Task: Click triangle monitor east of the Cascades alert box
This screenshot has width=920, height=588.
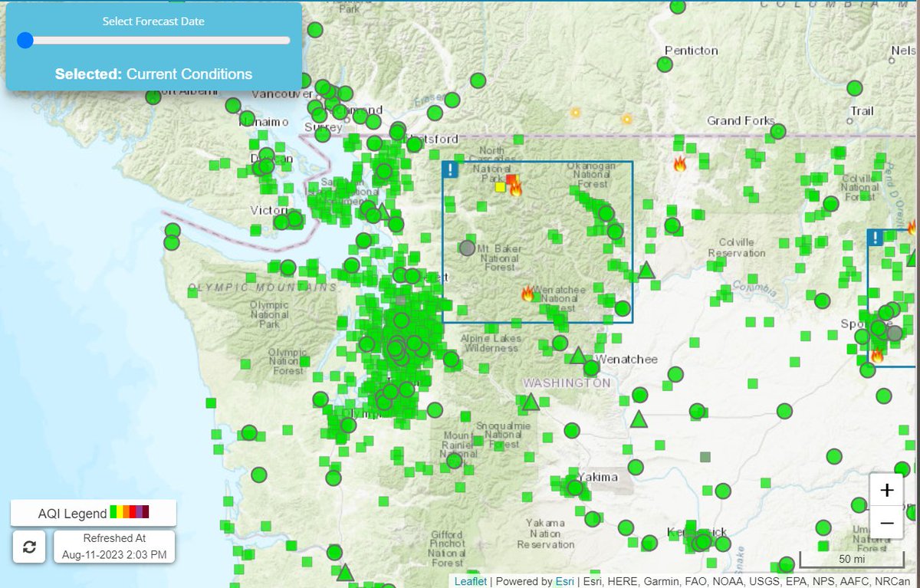Action: coord(646,270)
